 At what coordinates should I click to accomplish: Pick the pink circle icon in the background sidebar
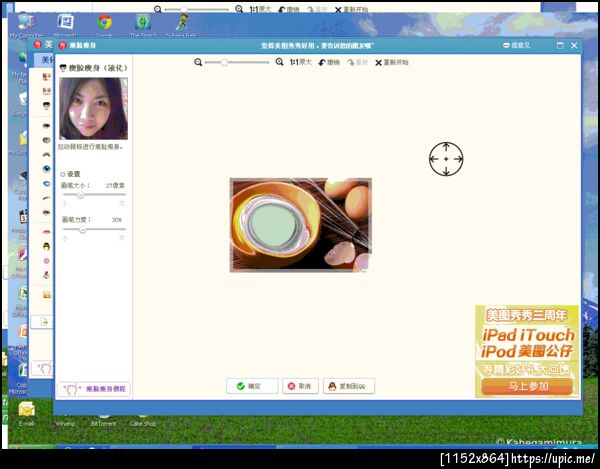(46, 261)
